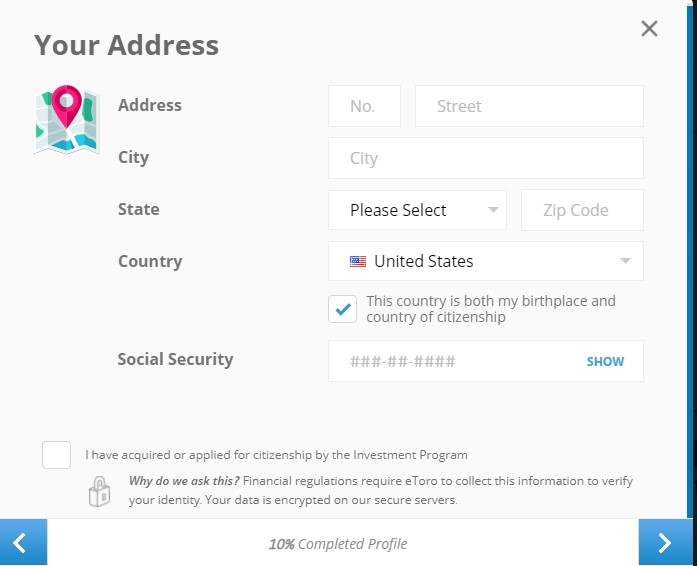Close the Your Address dialog
This screenshot has width=697, height=566.
[649, 29]
